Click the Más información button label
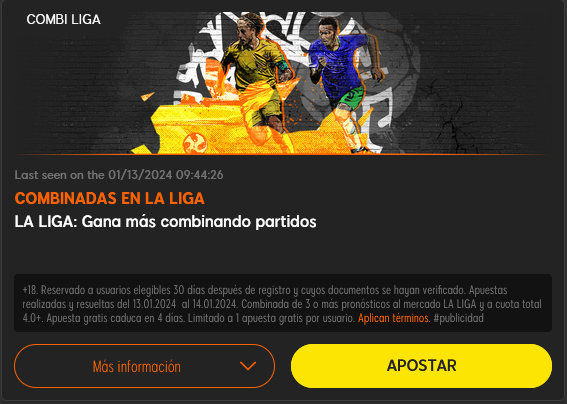This screenshot has height=404, width=567. coord(137,366)
